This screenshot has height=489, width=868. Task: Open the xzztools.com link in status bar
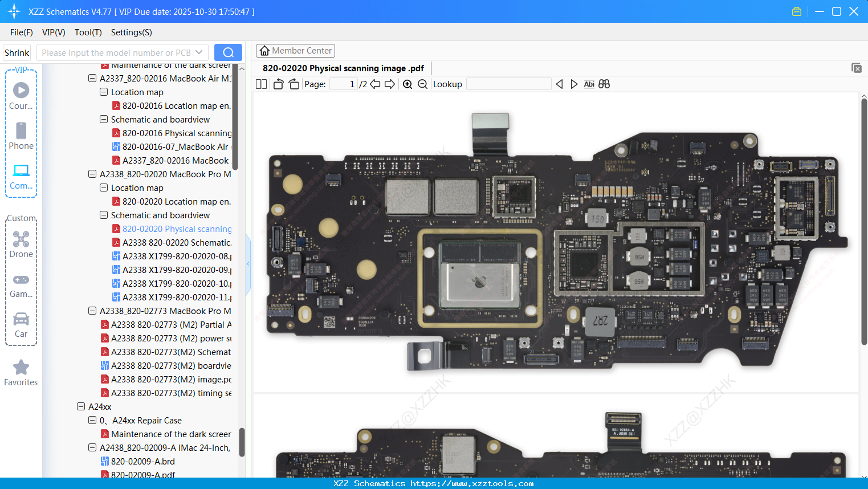[x=472, y=483]
